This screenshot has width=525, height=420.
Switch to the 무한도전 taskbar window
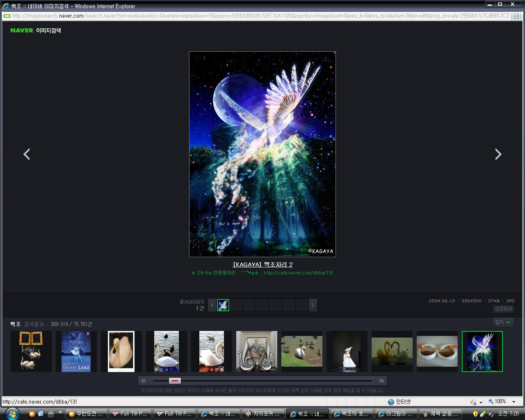pos(87,414)
